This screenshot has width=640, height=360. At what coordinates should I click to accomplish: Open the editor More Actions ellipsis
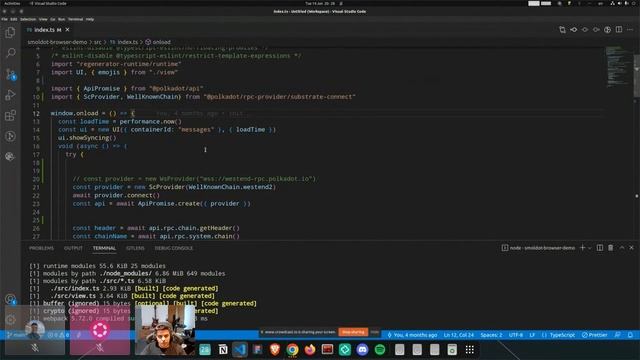630,30
